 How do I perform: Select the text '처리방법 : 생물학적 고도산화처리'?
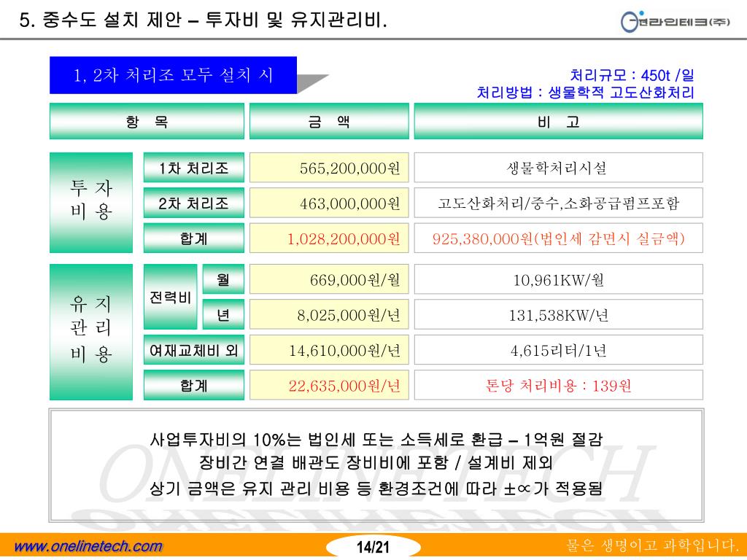click(586, 93)
